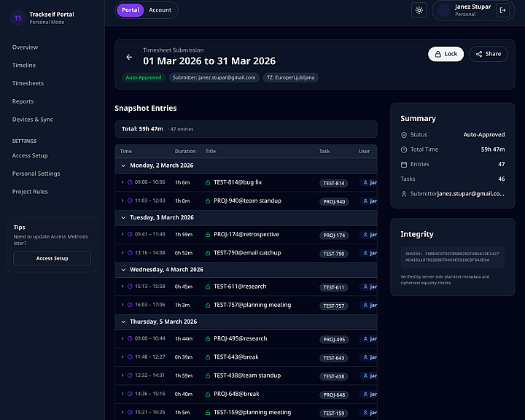The height and width of the screenshot is (420, 525).
Task: Click the Status shield icon in Summary
Action: pos(404,135)
